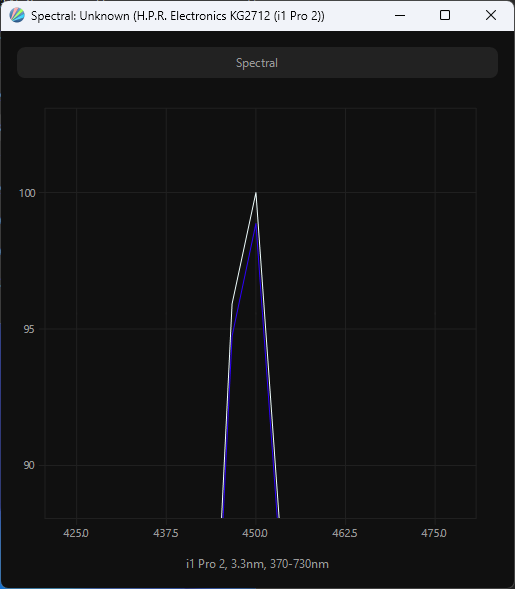This screenshot has height=589, width=515.
Task: Click the 100 y-axis label
Action: point(27,193)
